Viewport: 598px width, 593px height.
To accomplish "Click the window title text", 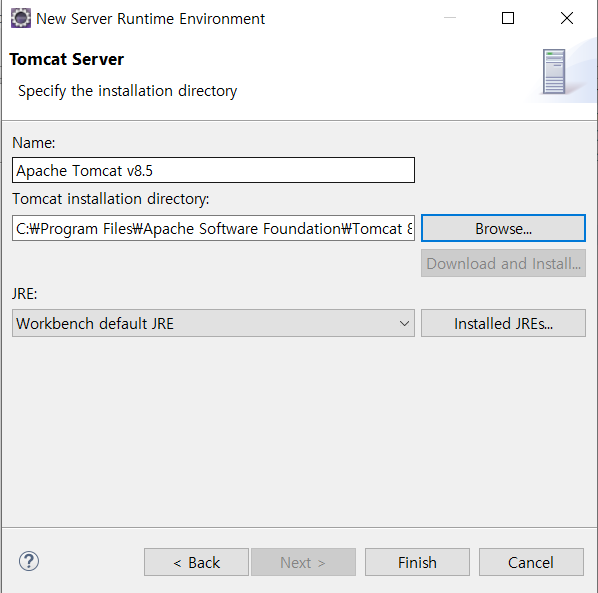I will click(150, 19).
